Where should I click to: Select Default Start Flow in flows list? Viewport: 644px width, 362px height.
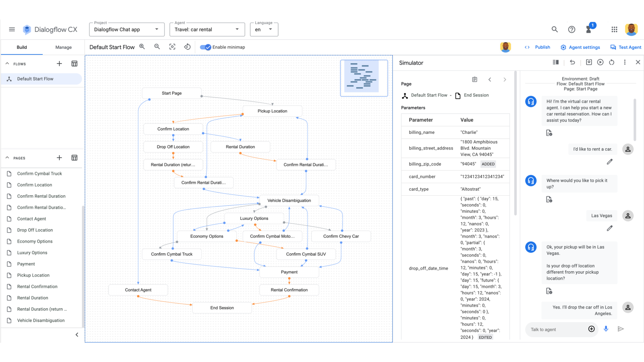point(42,79)
